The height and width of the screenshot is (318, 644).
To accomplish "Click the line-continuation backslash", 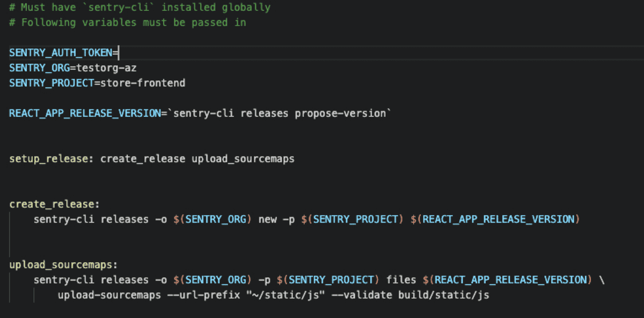I will click(601, 280).
